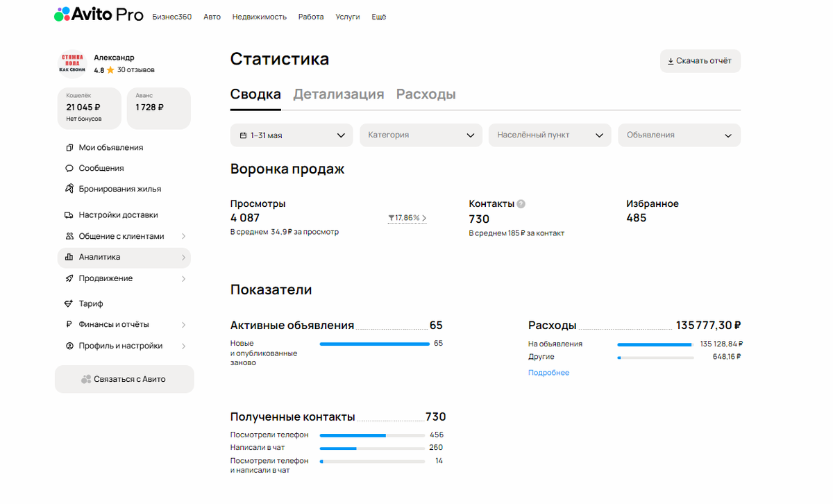Click the Аналитика bar chart icon
Viewport: 833px width, 504px height.
click(69, 258)
